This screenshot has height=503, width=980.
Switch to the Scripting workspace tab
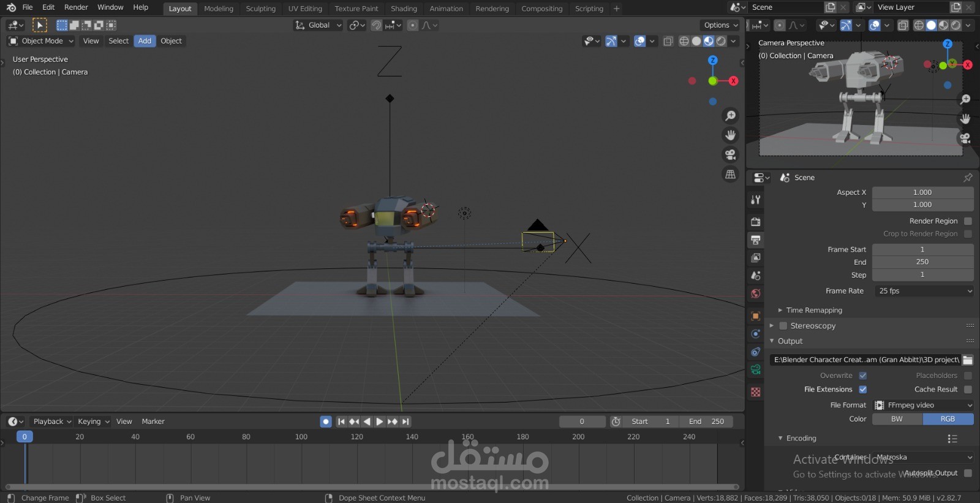point(589,9)
